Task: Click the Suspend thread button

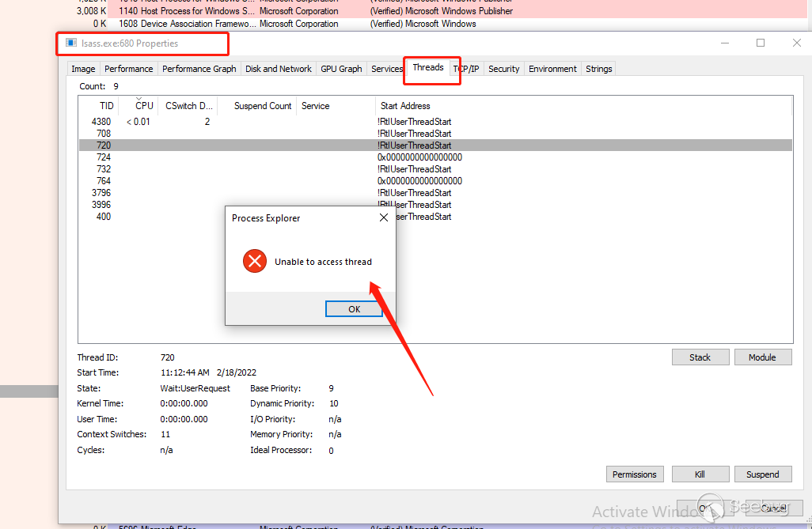Action: (762, 474)
